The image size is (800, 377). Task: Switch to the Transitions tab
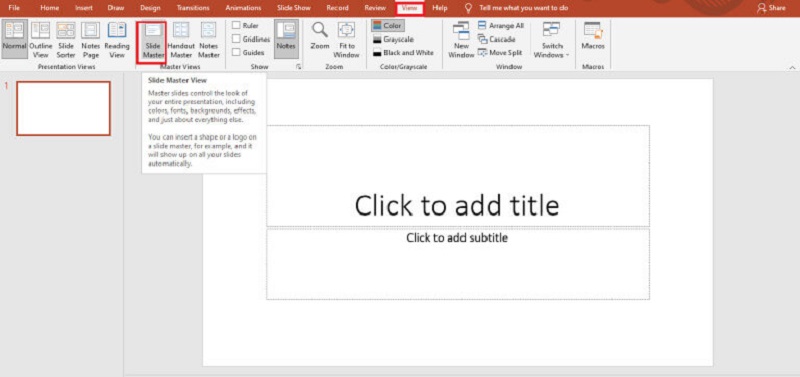[193, 8]
